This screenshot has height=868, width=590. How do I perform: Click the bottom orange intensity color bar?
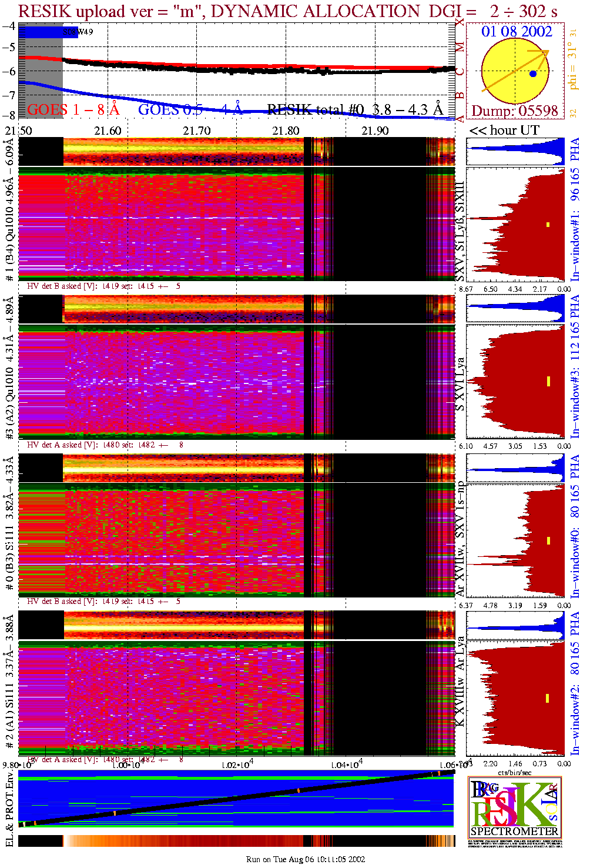tap(235, 840)
